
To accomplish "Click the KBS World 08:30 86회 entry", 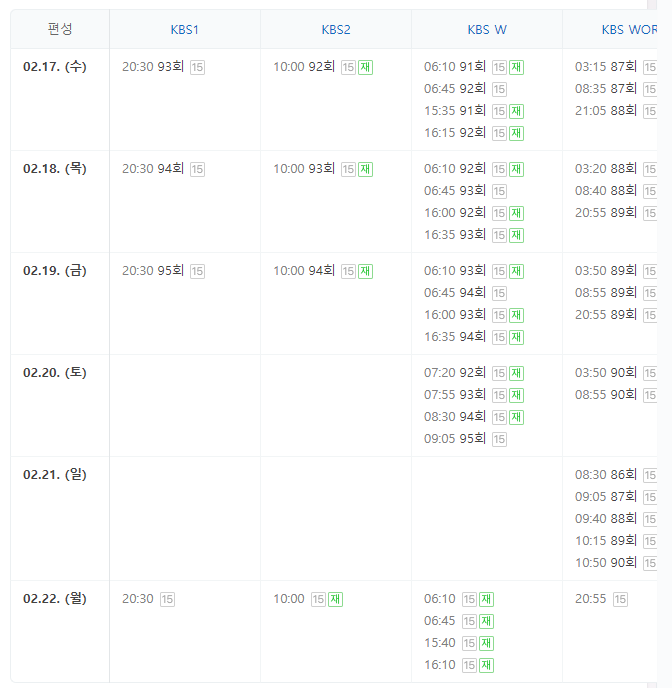I will click(x=606, y=475).
